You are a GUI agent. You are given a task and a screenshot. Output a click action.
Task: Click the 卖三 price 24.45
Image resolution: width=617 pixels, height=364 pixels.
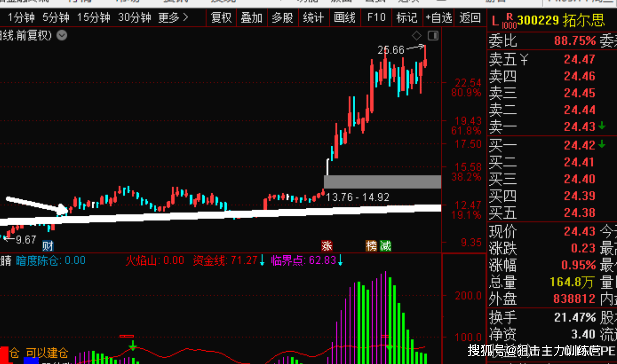pyautogui.click(x=579, y=93)
